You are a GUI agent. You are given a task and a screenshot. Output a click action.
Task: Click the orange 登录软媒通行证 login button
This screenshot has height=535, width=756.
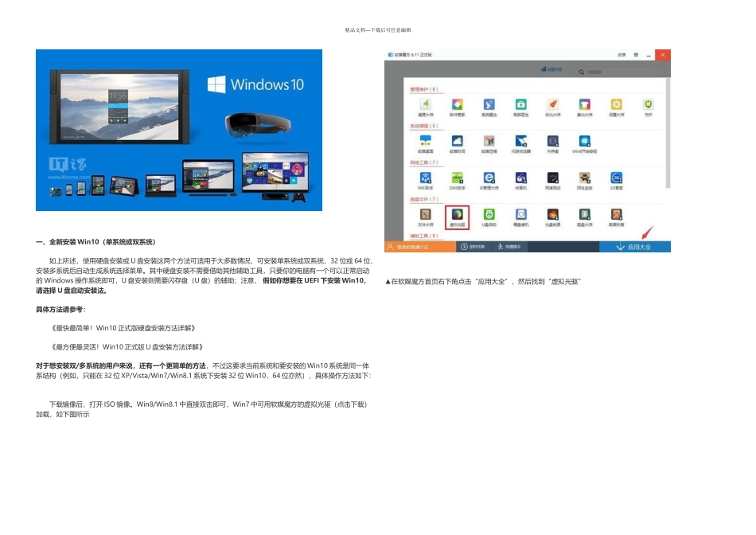(420, 247)
